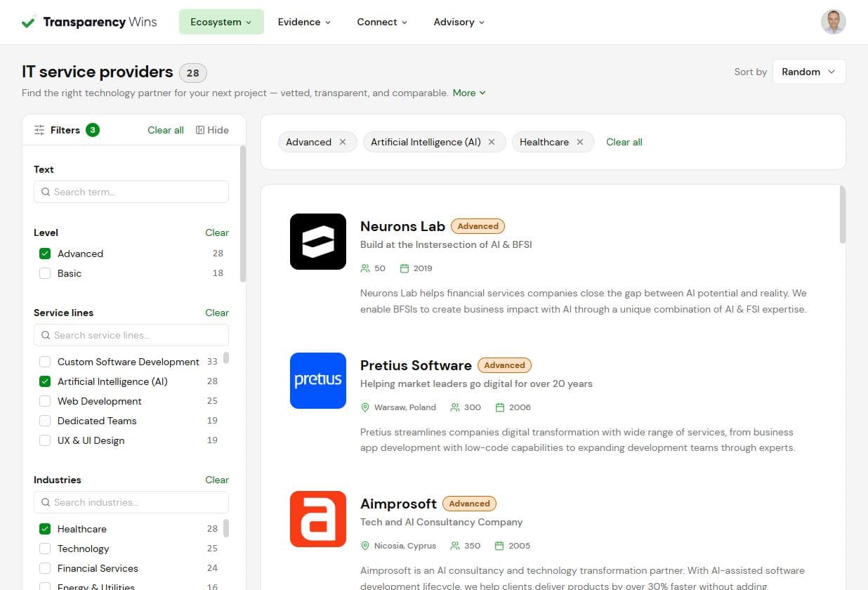The height and width of the screenshot is (590, 868).
Task: Click the Hide panel icon
Action: tap(200, 130)
